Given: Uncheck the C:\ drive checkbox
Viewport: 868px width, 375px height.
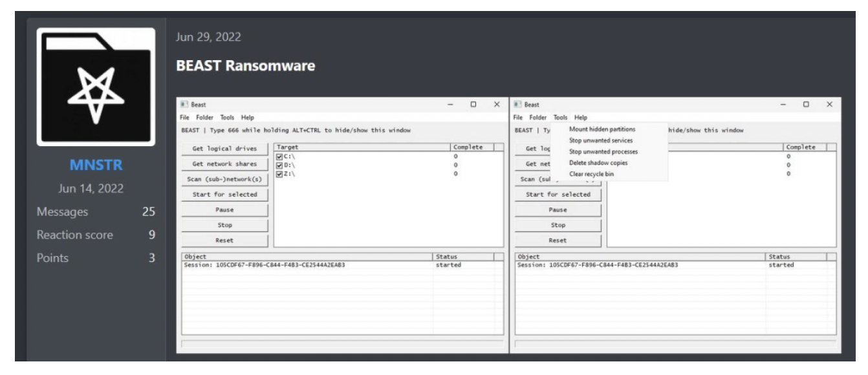Looking at the screenshot, I should [279, 156].
